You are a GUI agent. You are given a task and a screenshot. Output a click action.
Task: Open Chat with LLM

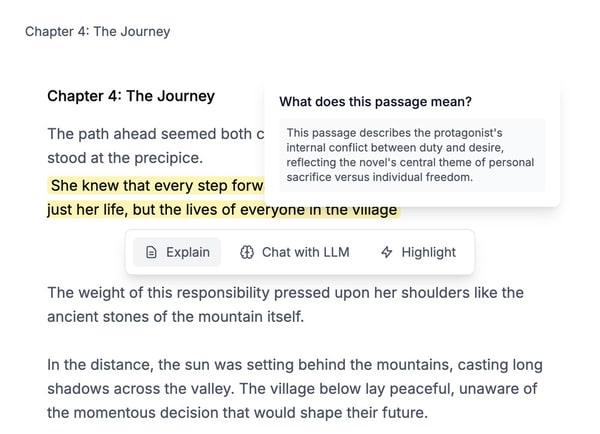295,252
